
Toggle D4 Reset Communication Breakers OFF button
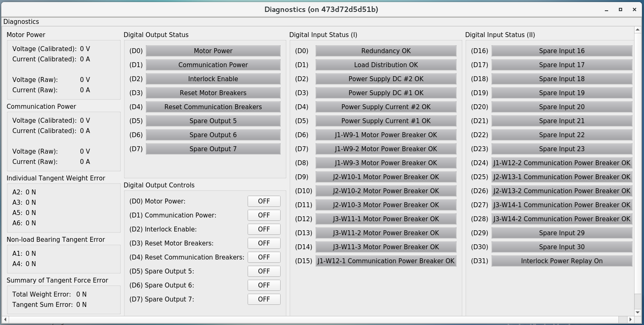(264, 257)
